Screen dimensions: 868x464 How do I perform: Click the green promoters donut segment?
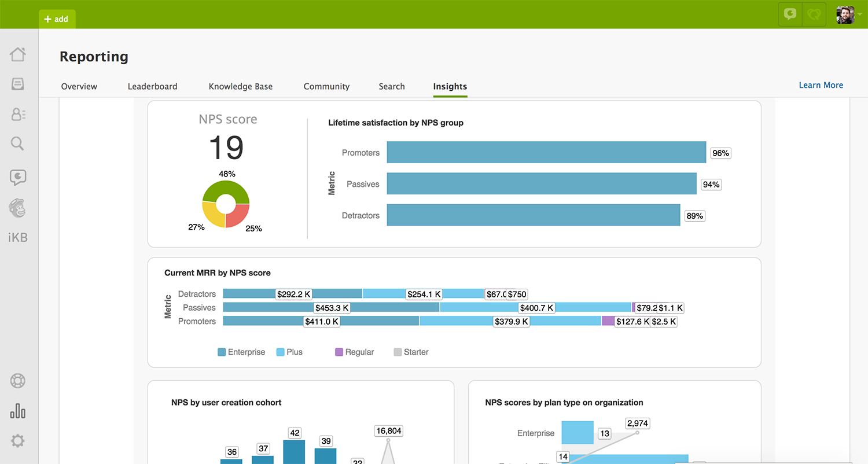click(x=226, y=189)
